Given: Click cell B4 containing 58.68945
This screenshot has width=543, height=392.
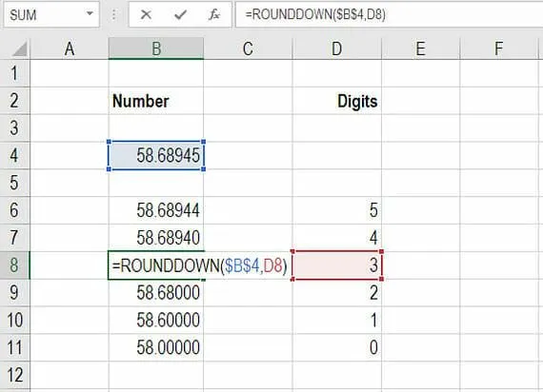Looking at the screenshot, I should (156, 155).
